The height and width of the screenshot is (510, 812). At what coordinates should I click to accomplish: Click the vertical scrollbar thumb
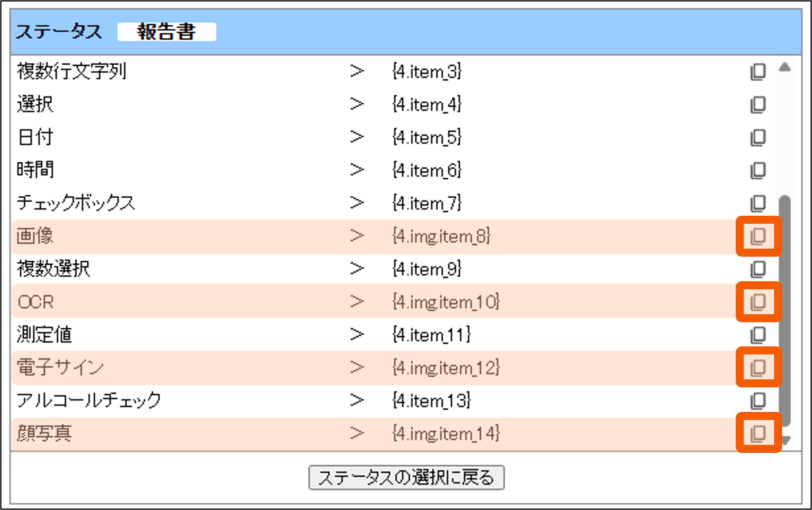click(x=785, y=310)
